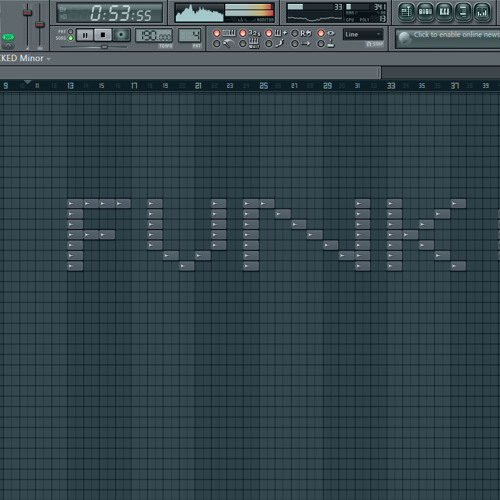This screenshot has width=500, height=500.
Task: Click bar 17 on the timeline ruler
Action: (134, 86)
